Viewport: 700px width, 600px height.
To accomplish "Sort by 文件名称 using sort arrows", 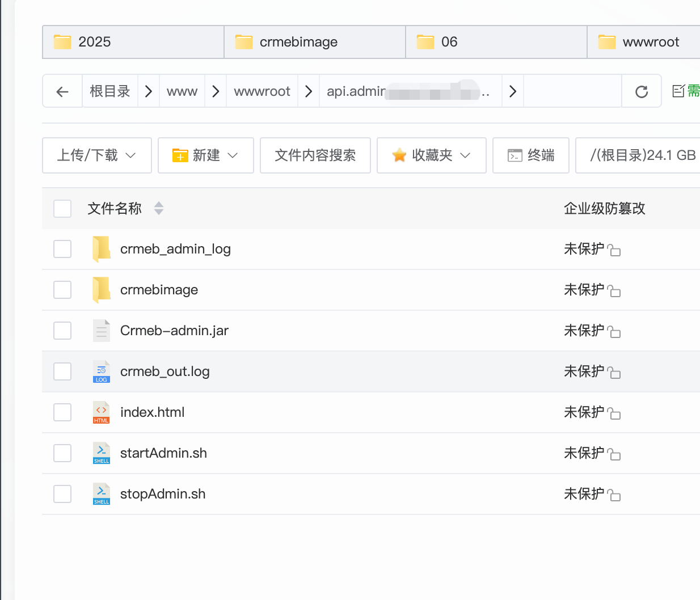I will point(159,209).
